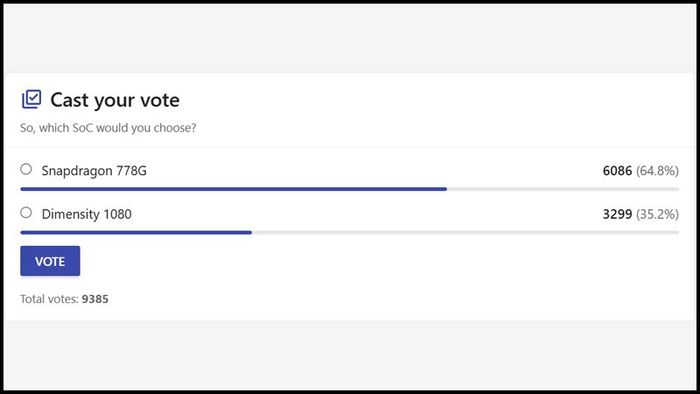Click the VOTE button
The image size is (700, 394).
point(50,261)
